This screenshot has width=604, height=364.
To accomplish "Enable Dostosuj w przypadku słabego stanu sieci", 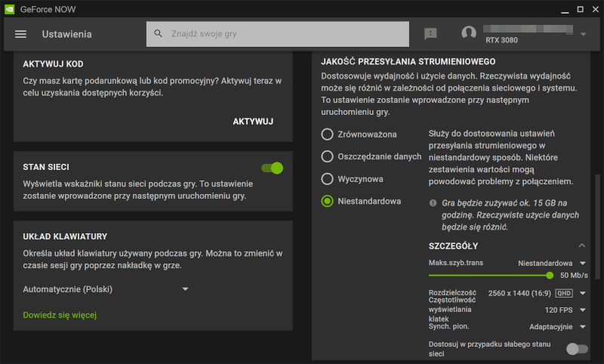I will tap(577, 349).
